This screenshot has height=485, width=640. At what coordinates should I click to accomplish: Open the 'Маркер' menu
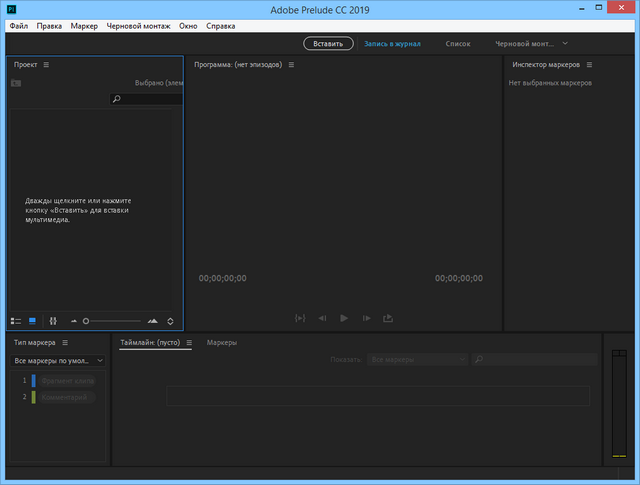84,24
